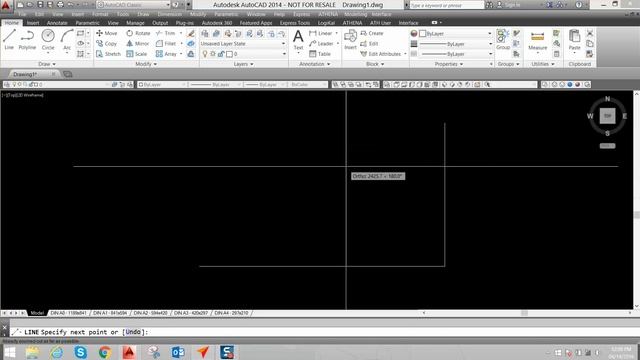This screenshot has width=640, height=360.
Task: Click the Windows Start button
Action: [9, 352]
